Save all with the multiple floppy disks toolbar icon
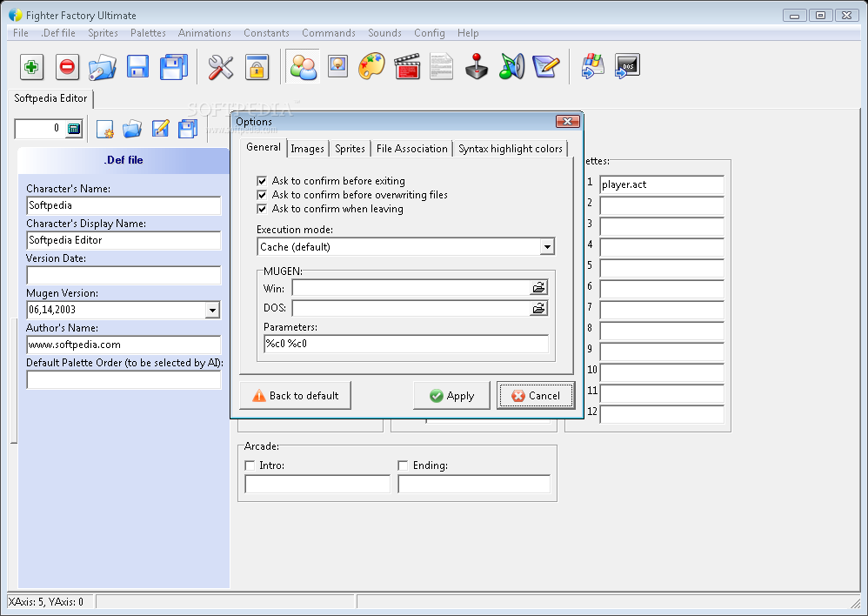 pyautogui.click(x=173, y=67)
